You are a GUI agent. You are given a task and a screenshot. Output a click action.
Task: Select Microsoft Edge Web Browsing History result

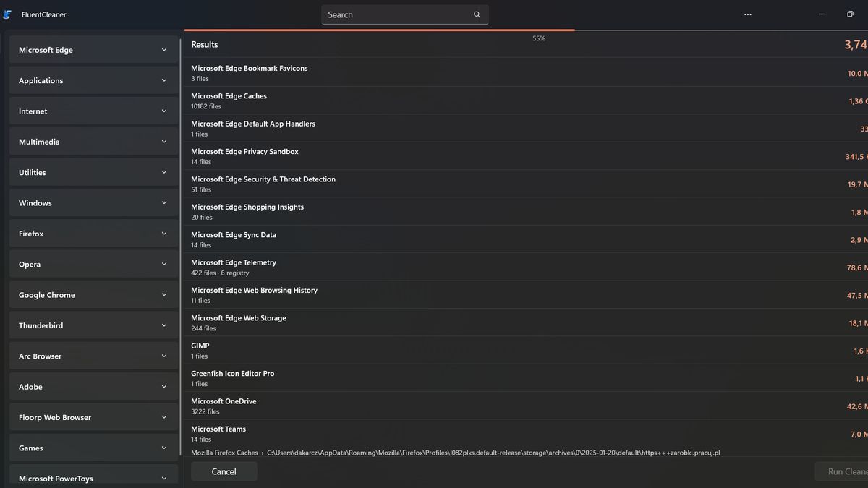tap(526, 295)
